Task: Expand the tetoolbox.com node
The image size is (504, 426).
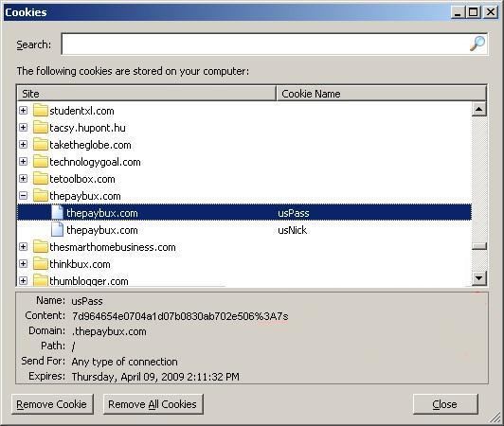Action: coord(23,179)
